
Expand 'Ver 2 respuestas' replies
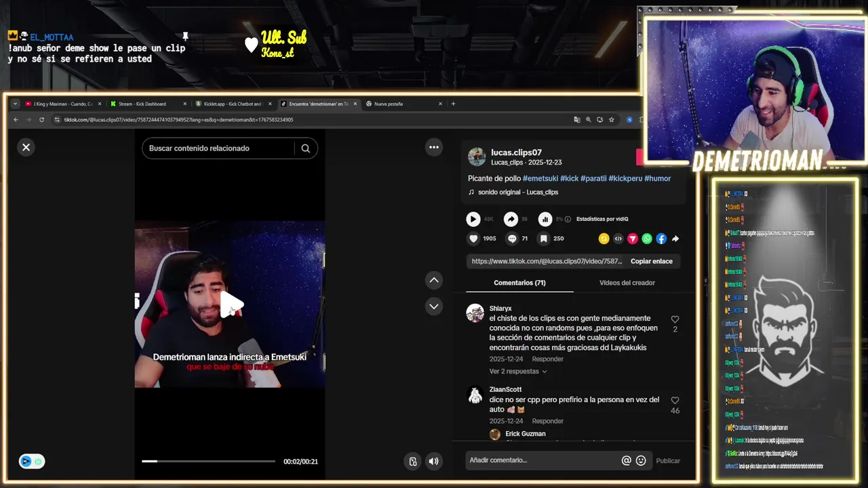click(x=518, y=371)
